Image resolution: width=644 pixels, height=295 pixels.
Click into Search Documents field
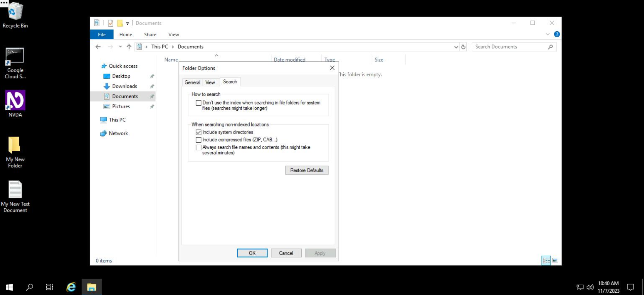pyautogui.click(x=510, y=47)
